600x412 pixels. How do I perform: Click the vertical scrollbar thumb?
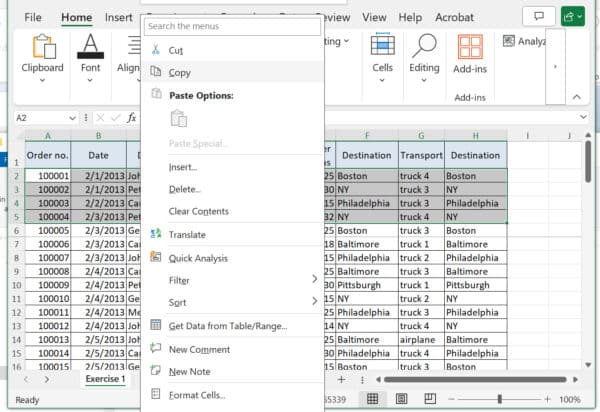click(x=588, y=161)
